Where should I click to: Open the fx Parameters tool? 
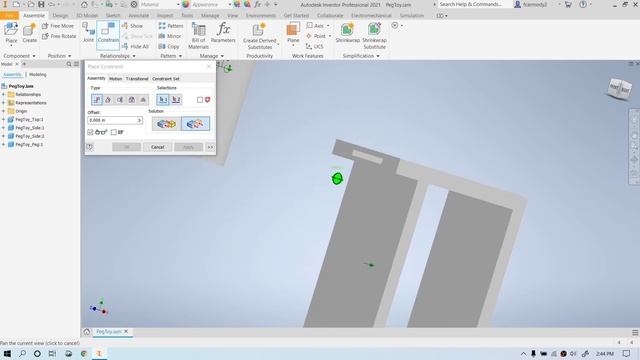(x=223, y=32)
